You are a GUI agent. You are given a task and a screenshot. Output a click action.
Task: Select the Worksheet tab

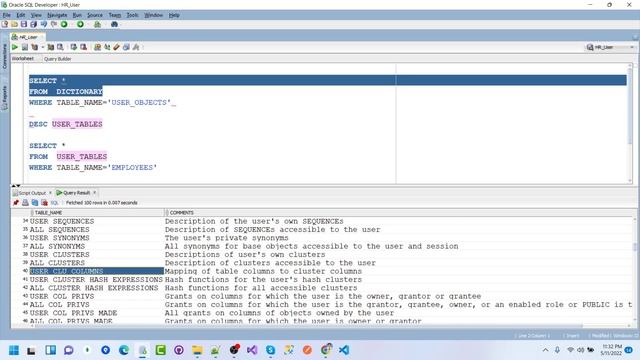(23, 59)
